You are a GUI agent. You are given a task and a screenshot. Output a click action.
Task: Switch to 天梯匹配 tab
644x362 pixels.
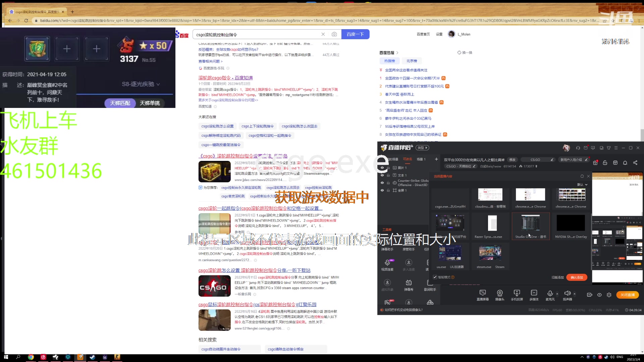pyautogui.click(x=120, y=103)
